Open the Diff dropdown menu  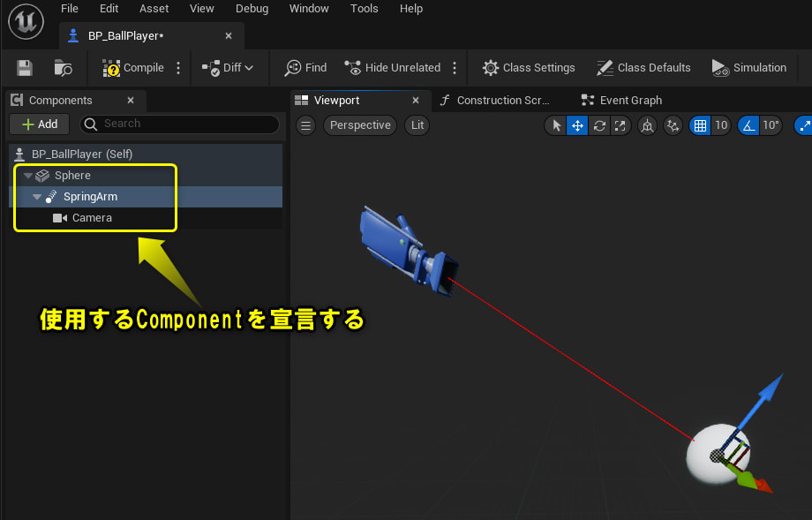tap(229, 67)
